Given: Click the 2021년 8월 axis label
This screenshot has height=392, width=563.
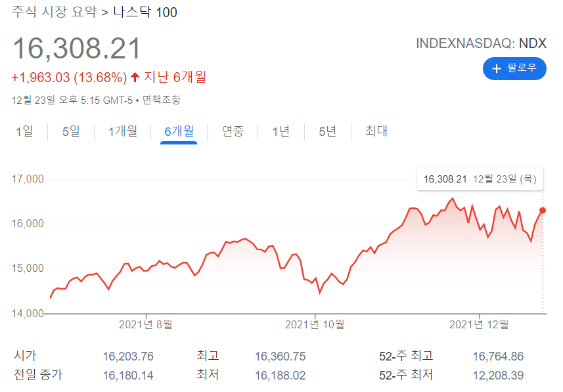Looking at the screenshot, I should coord(145,324).
